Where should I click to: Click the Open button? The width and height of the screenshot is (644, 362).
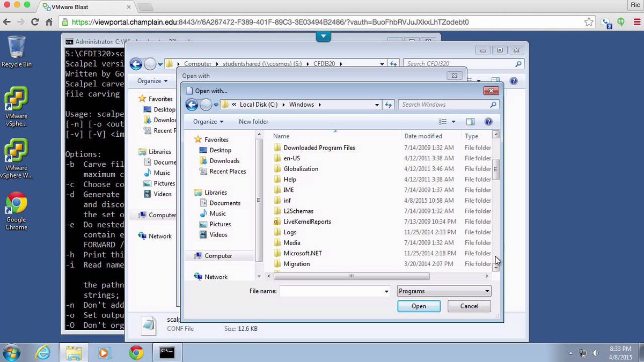click(x=419, y=306)
